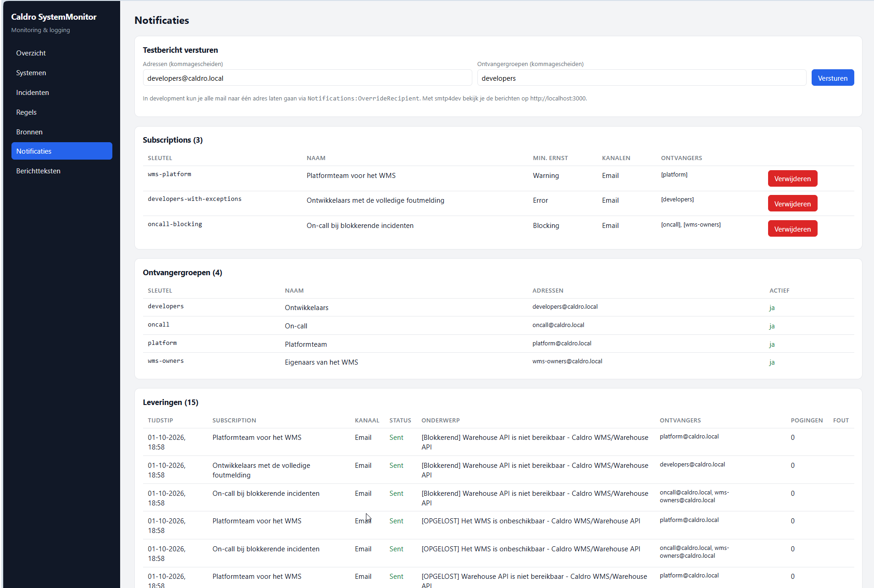Click the MIN. ERNST column header
874x588 pixels.
(550, 158)
